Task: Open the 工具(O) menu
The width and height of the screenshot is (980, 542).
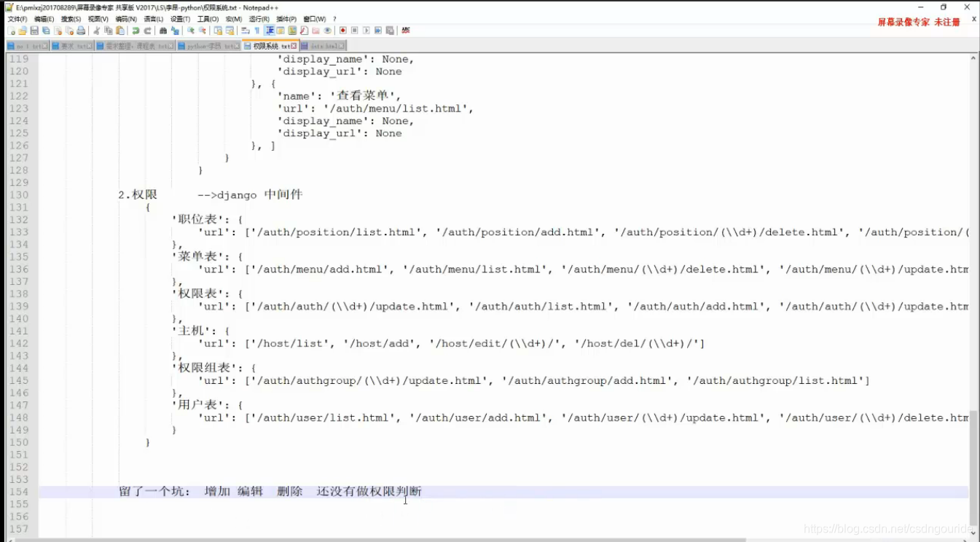Action: [x=208, y=19]
